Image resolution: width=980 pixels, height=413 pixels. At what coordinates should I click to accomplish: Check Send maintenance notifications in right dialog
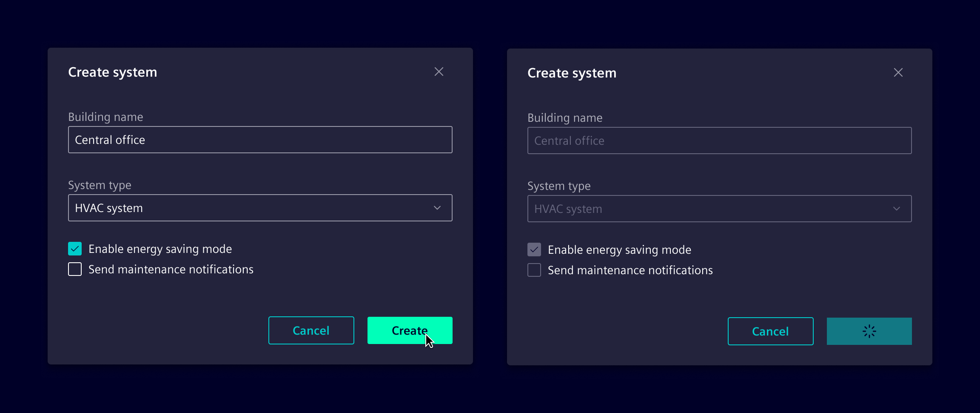tap(534, 270)
